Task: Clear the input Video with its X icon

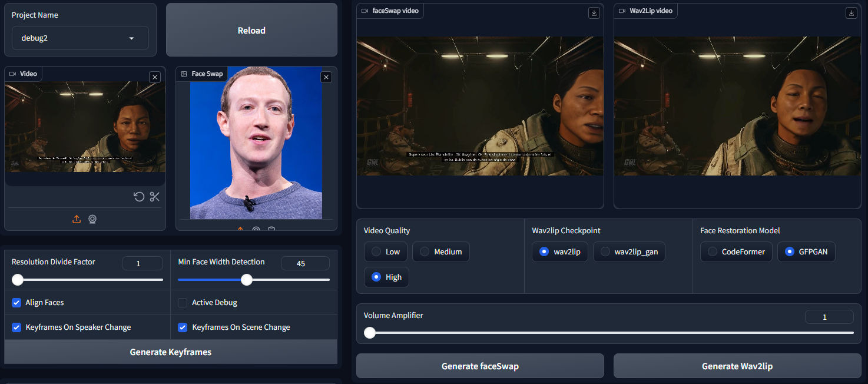Action: (x=154, y=77)
